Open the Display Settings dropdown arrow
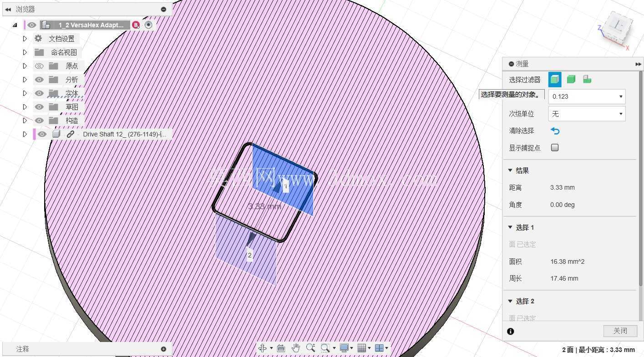Viewport: 644px width, 357px height. coord(352,348)
